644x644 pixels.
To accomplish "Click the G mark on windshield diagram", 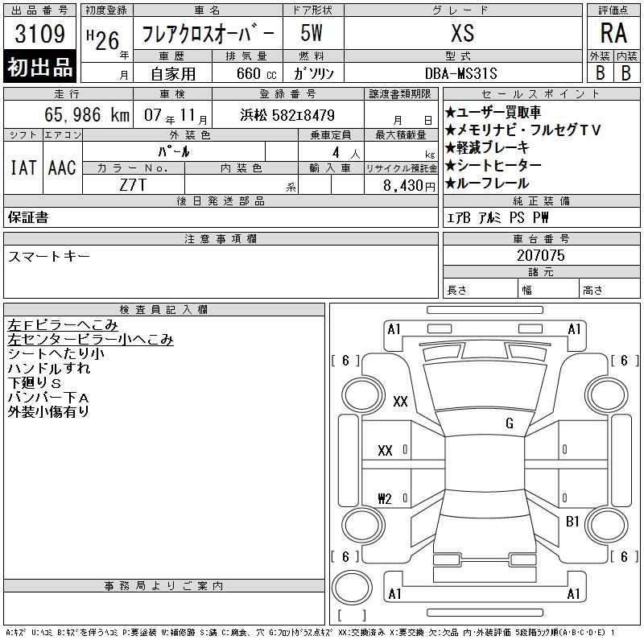I will pyautogui.click(x=510, y=423).
